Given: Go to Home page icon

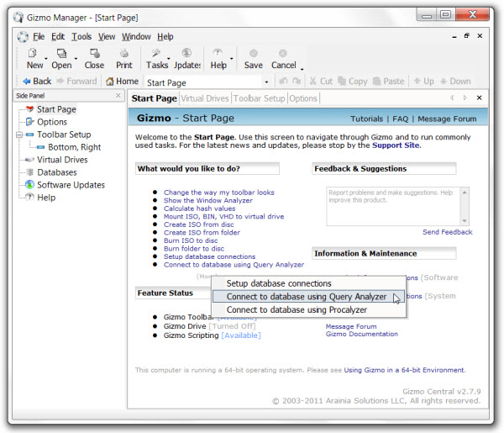Looking at the screenshot, I should click(x=110, y=82).
